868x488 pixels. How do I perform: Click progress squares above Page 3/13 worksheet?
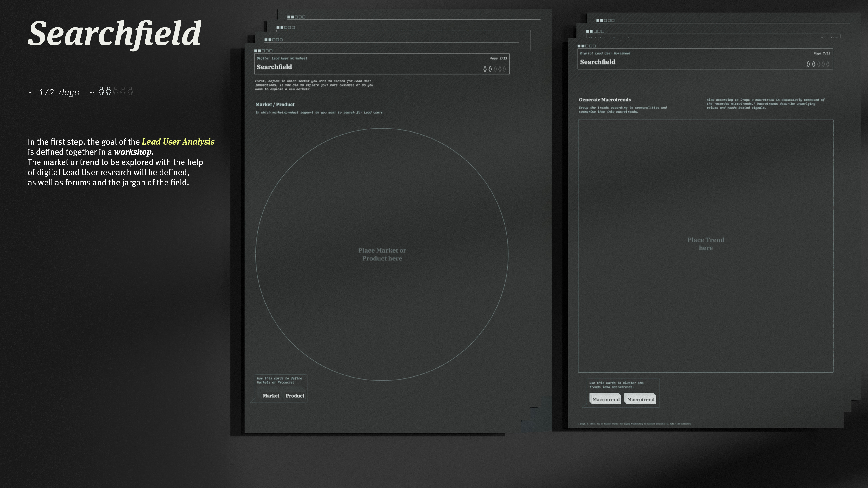pos(263,51)
